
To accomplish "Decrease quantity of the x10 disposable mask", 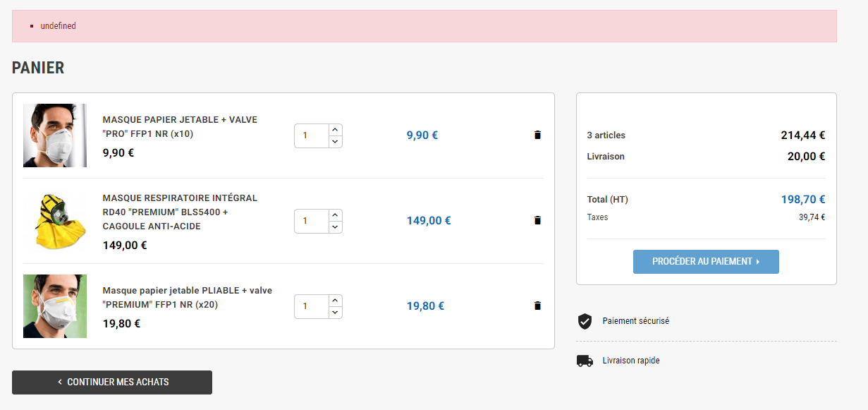I will tap(335, 141).
